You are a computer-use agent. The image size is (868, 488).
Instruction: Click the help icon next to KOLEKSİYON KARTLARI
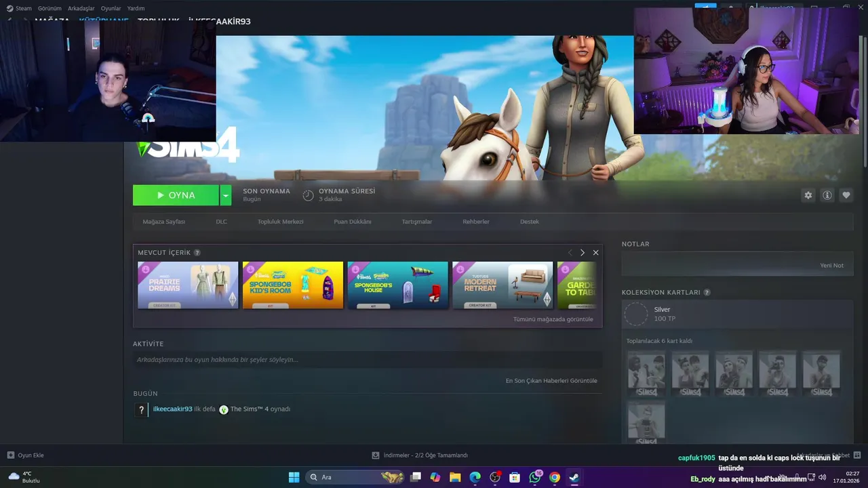(x=707, y=293)
